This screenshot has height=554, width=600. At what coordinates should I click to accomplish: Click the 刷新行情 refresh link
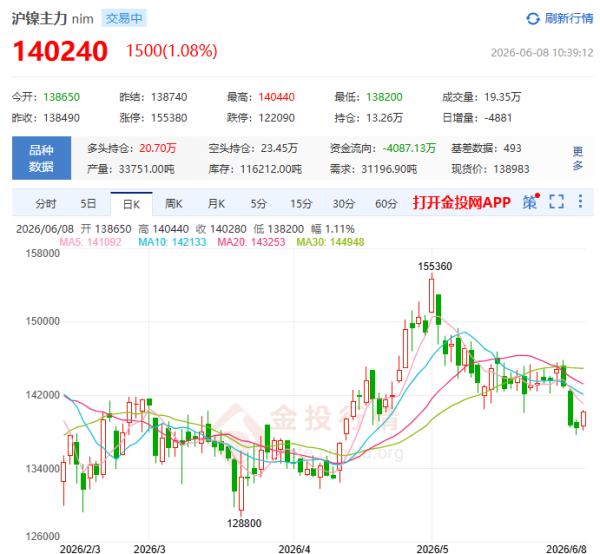pyautogui.click(x=569, y=18)
